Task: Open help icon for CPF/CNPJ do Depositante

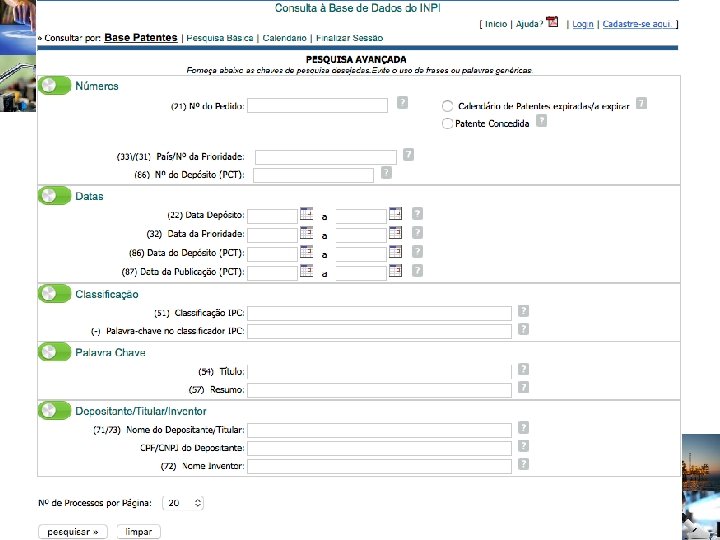Action: coord(523,446)
